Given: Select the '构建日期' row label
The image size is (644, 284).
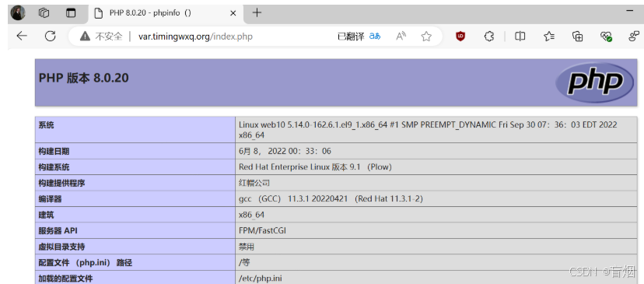Looking at the screenshot, I should click(x=54, y=151).
